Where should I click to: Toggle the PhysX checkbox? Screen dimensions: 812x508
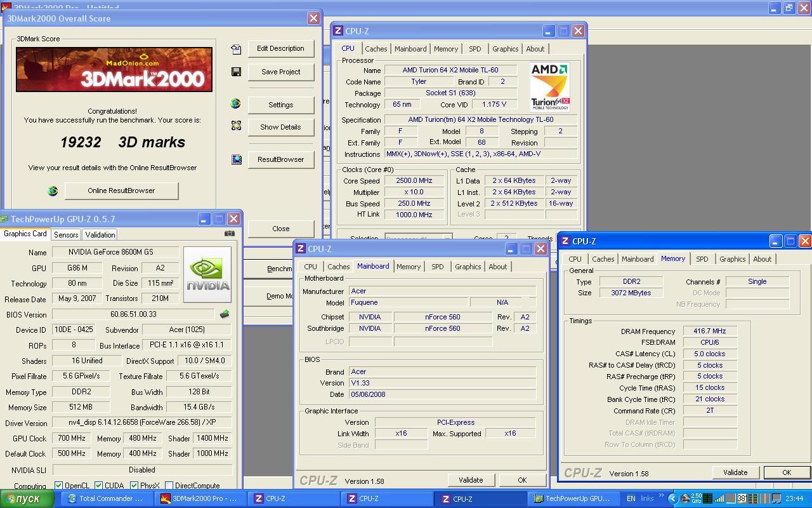[134, 486]
